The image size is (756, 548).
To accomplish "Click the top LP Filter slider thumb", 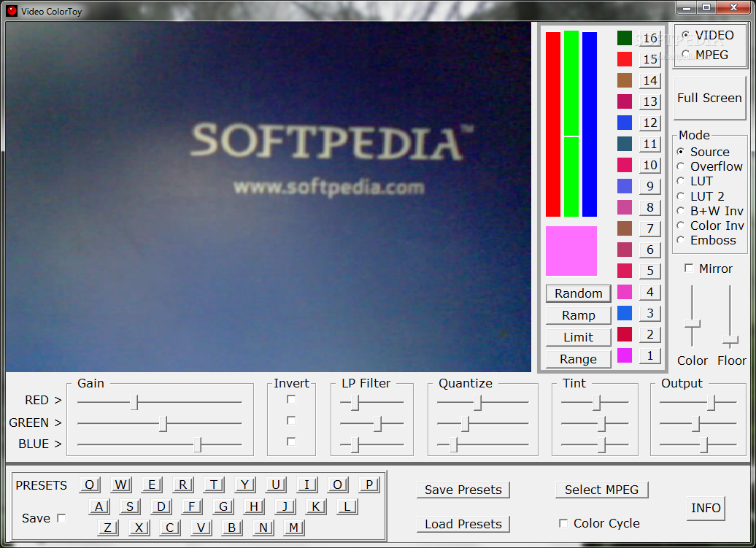I will [355, 401].
